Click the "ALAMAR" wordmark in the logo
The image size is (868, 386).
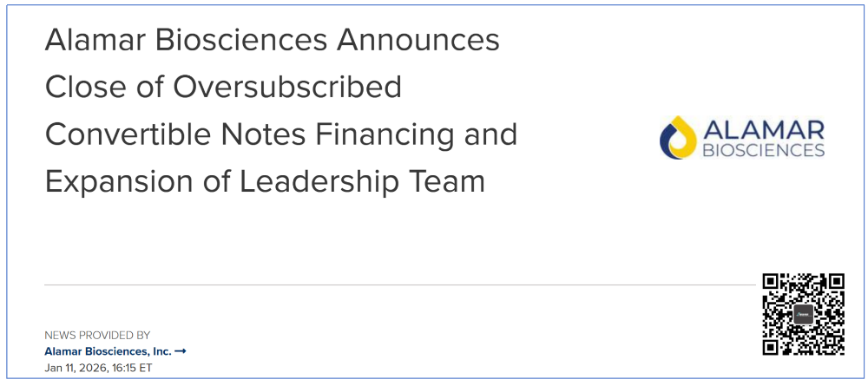(764, 130)
